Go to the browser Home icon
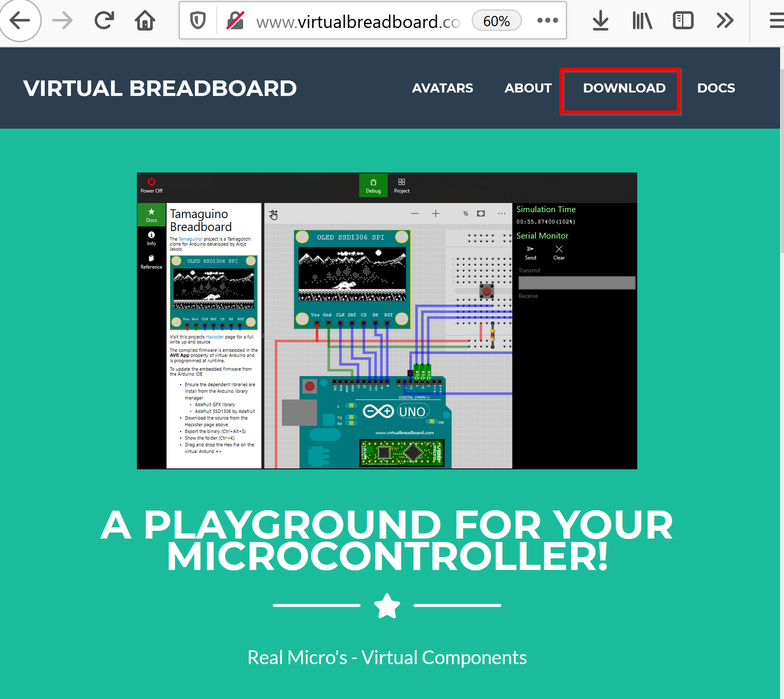 (x=145, y=20)
